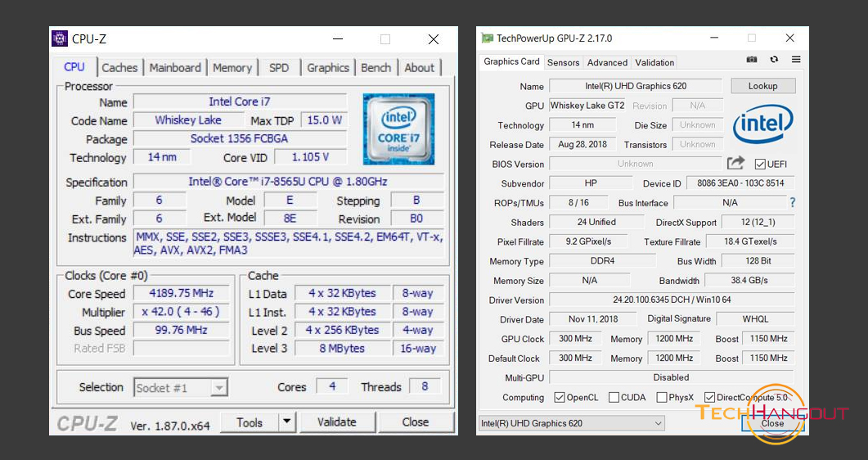Enable the CUDA checkbox
The width and height of the screenshot is (868, 460).
click(x=614, y=398)
